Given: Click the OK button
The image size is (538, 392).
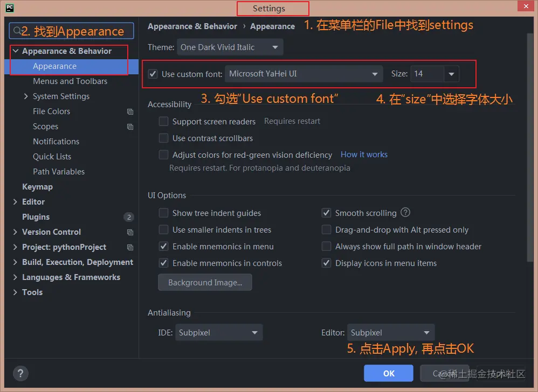Looking at the screenshot, I should pos(388,373).
